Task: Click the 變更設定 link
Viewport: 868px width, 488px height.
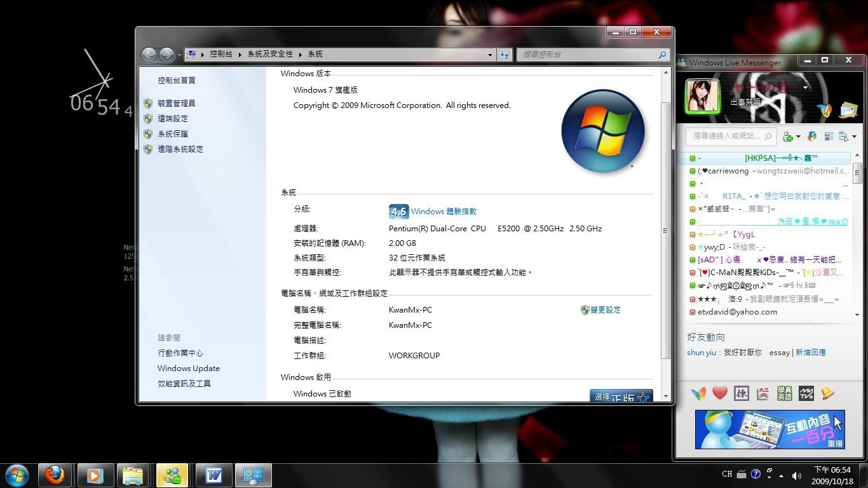Action: point(605,310)
